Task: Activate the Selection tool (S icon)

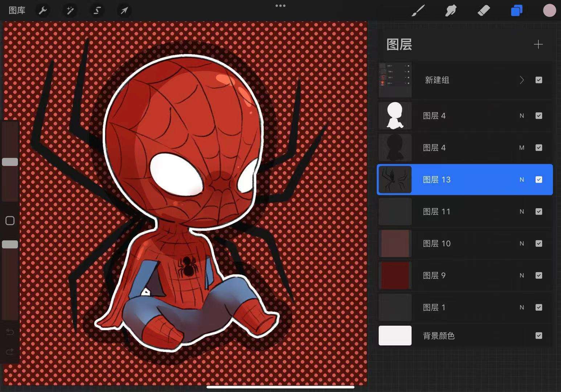Action: (x=97, y=11)
